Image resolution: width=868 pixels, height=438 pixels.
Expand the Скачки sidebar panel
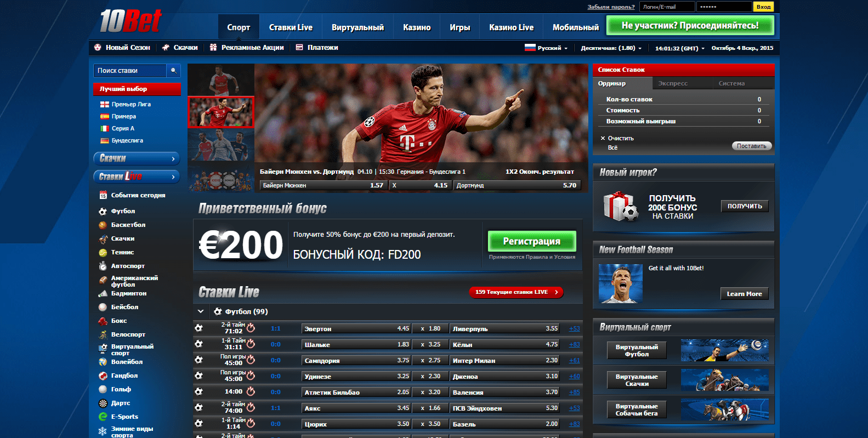tap(137, 158)
